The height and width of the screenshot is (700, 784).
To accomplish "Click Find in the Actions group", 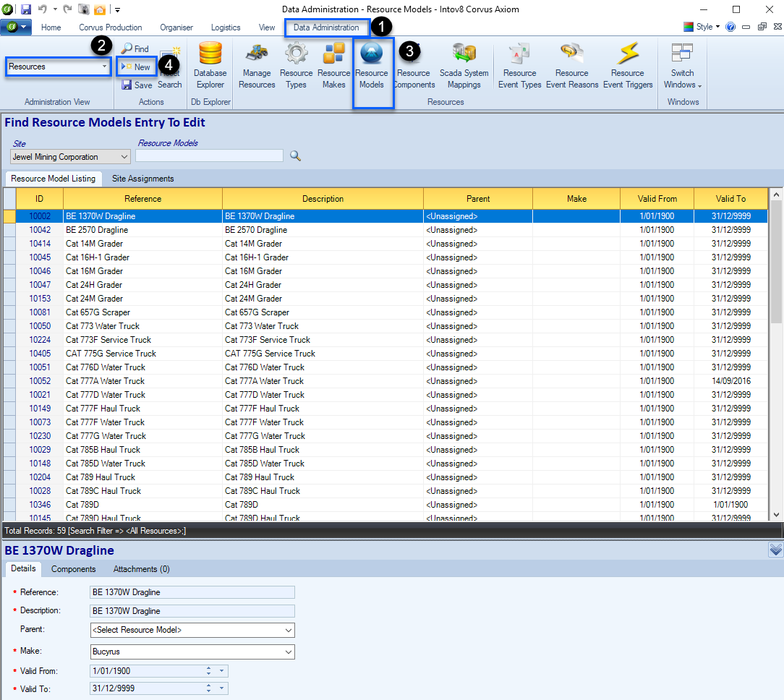I will [135, 49].
